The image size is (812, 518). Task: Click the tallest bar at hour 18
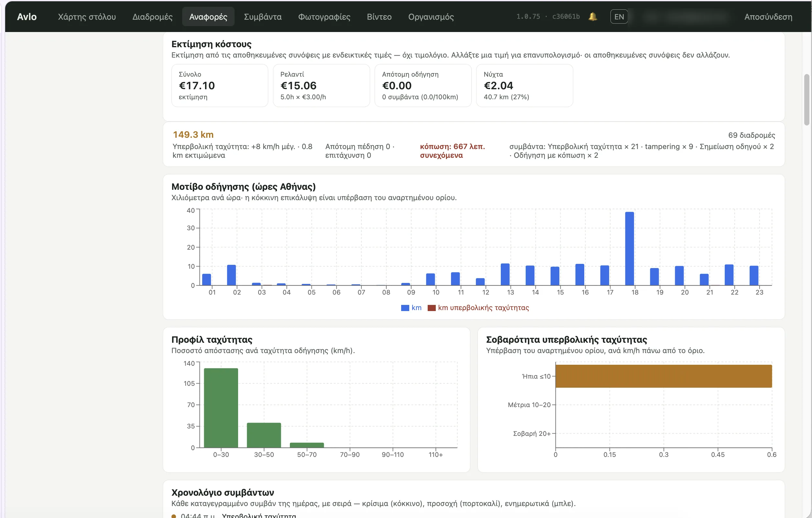point(629,249)
